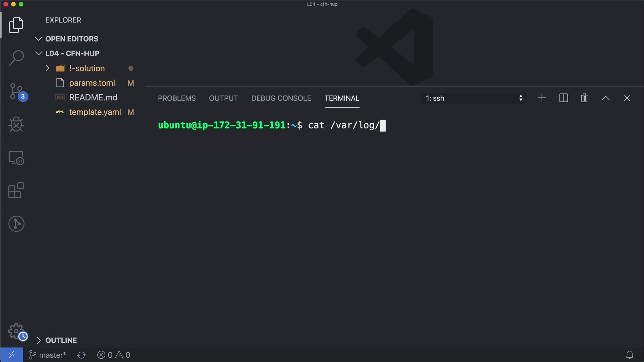This screenshot has width=644, height=362.
Task: Kill terminal with the trash icon
Action: 584,98
